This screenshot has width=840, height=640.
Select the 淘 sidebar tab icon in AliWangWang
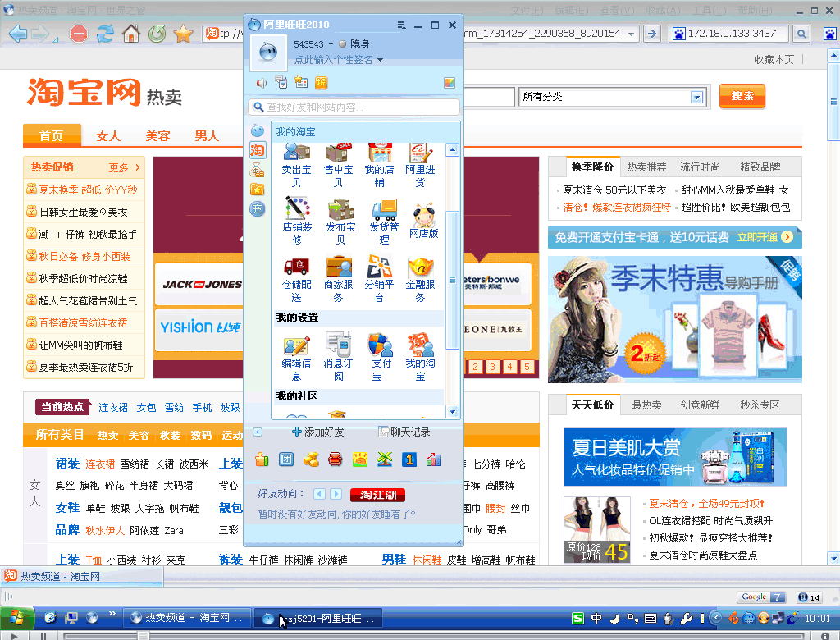click(257, 151)
